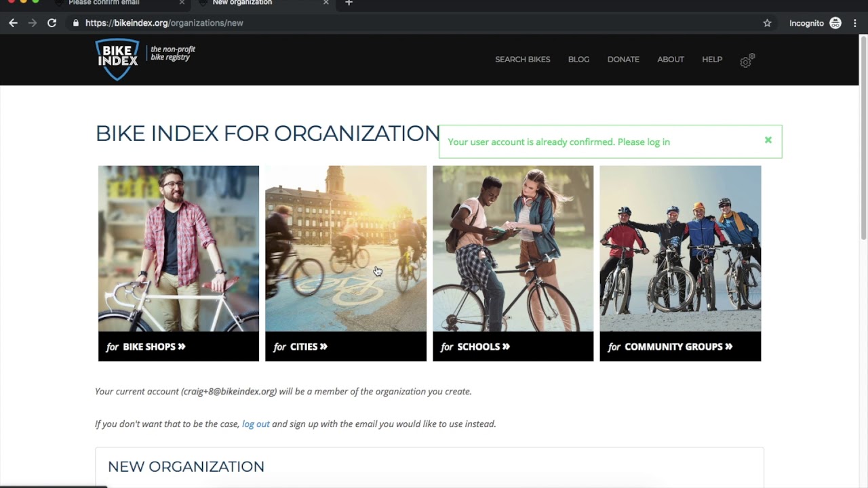Go back with browser back arrow
The width and height of the screenshot is (868, 488).
click(x=13, y=23)
